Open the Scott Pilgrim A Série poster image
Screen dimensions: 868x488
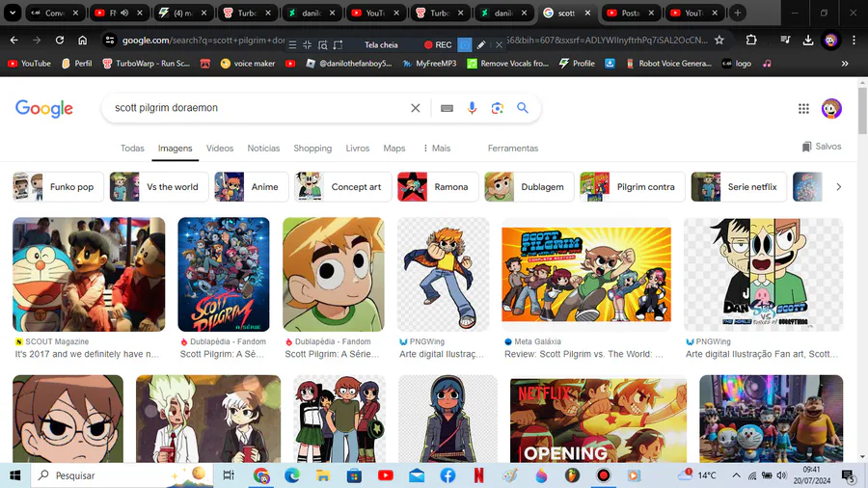point(224,275)
